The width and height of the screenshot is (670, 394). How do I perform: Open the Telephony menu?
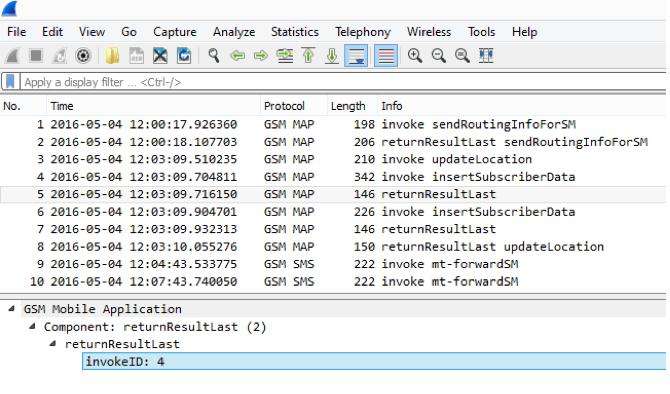point(363,32)
